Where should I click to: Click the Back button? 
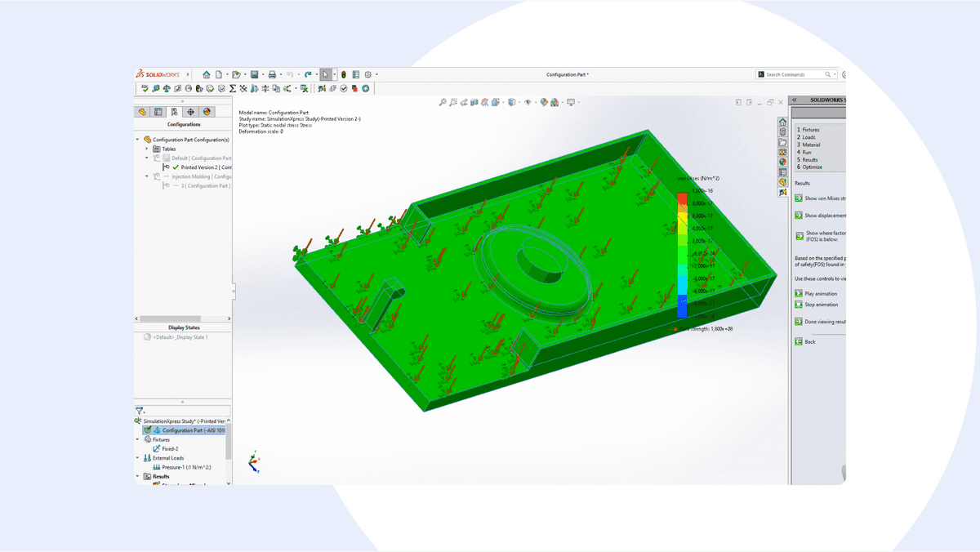pos(804,341)
